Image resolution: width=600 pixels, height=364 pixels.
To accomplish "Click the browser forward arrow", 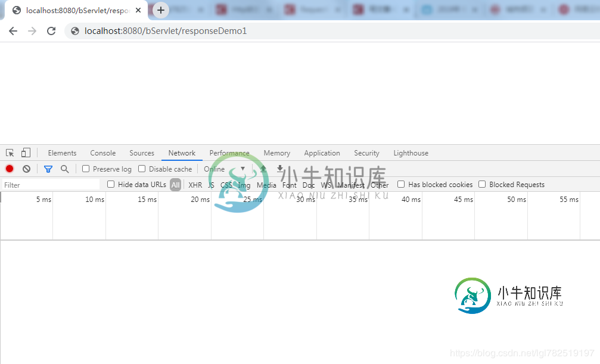I will tap(32, 31).
